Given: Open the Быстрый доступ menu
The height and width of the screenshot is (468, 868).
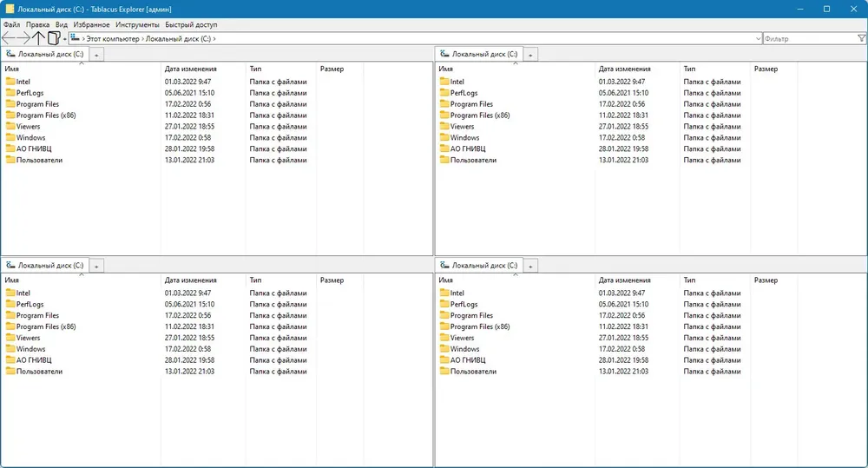Looking at the screenshot, I should pos(191,24).
